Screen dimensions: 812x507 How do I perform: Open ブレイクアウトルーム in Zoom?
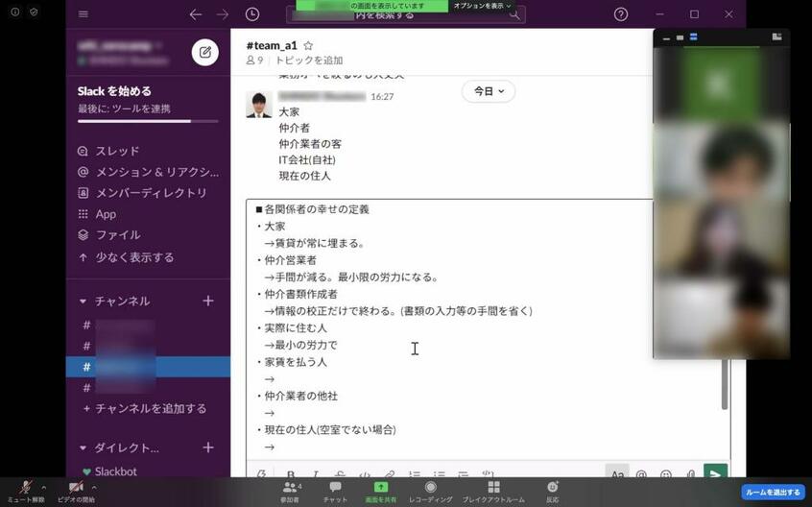coord(493,492)
